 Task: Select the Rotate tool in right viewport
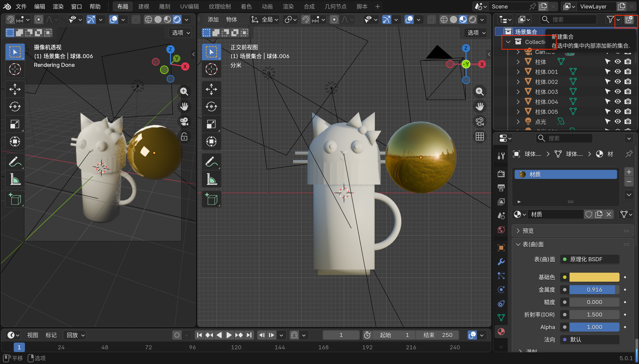(211, 107)
